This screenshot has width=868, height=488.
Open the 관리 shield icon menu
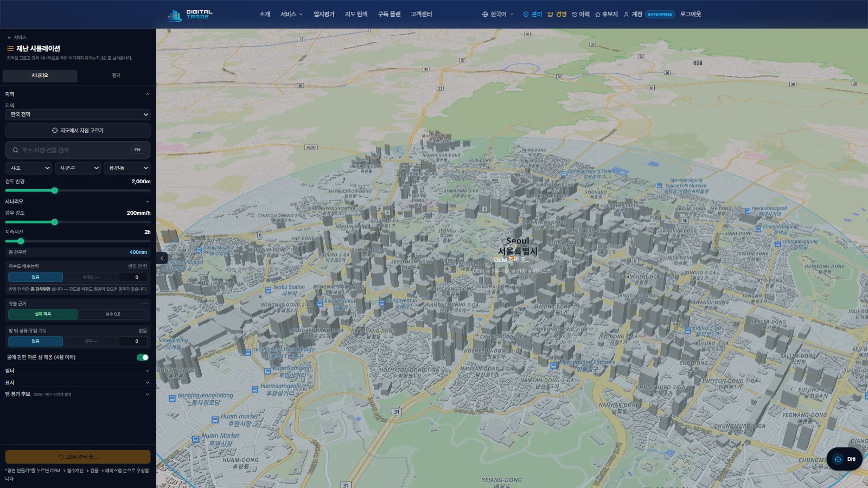[x=526, y=14]
